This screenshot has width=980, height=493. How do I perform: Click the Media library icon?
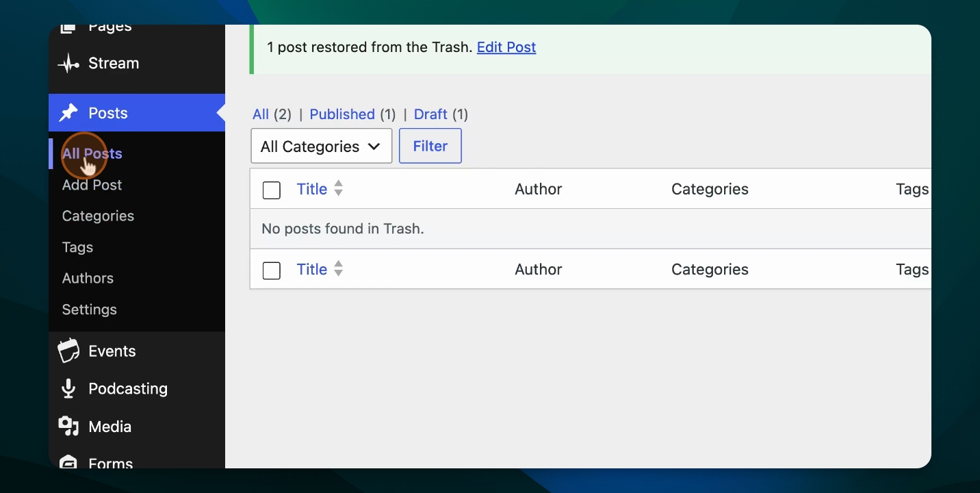click(68, 427)
